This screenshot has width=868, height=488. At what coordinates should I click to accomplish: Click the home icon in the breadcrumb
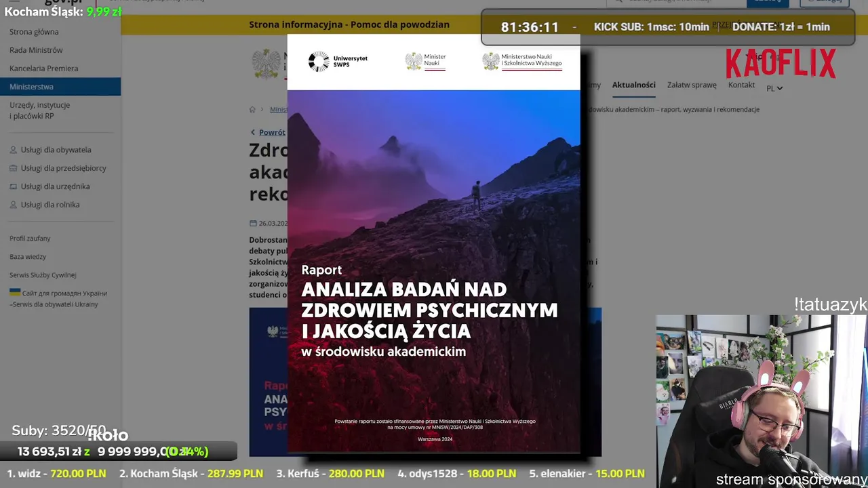point(252,109)
